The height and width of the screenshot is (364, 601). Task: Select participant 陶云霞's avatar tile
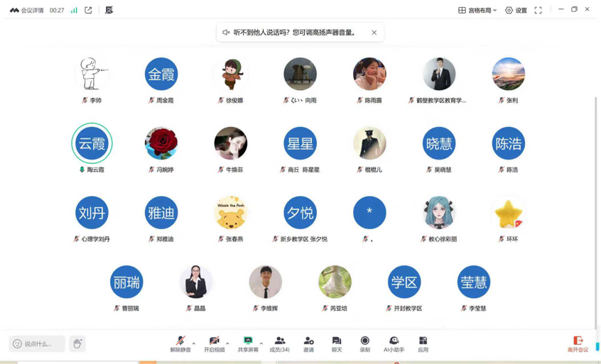pos(92,143)
